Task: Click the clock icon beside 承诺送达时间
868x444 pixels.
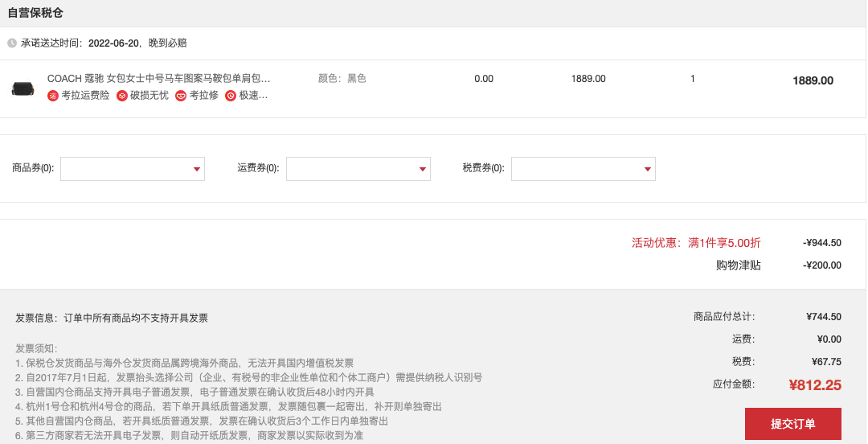Action: point(11,43)
